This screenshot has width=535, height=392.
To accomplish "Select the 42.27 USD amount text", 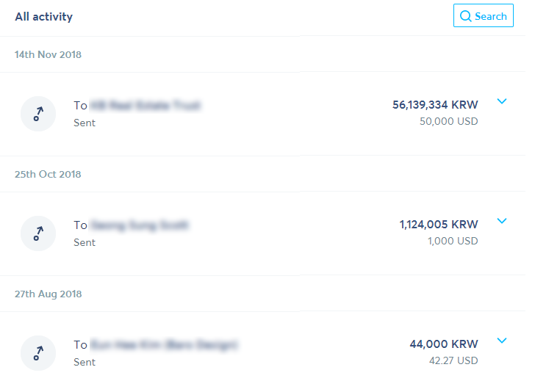I will pyautogui.click(x=453, y=360).
